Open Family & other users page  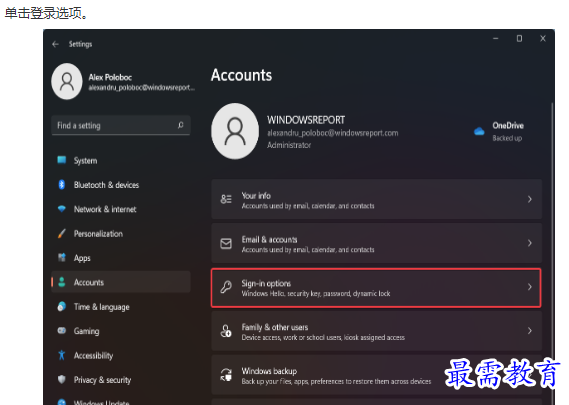[x=377, y=331]
